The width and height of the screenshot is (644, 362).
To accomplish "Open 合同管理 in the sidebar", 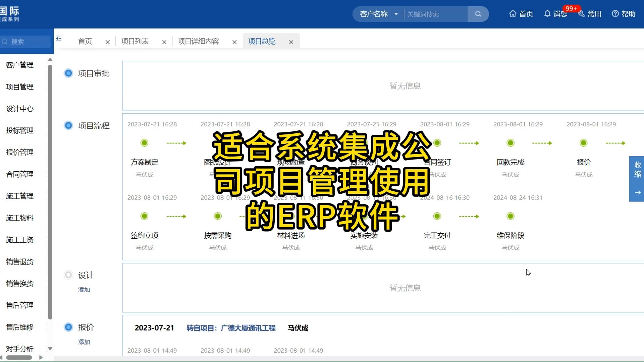I will tap(20, 174).
